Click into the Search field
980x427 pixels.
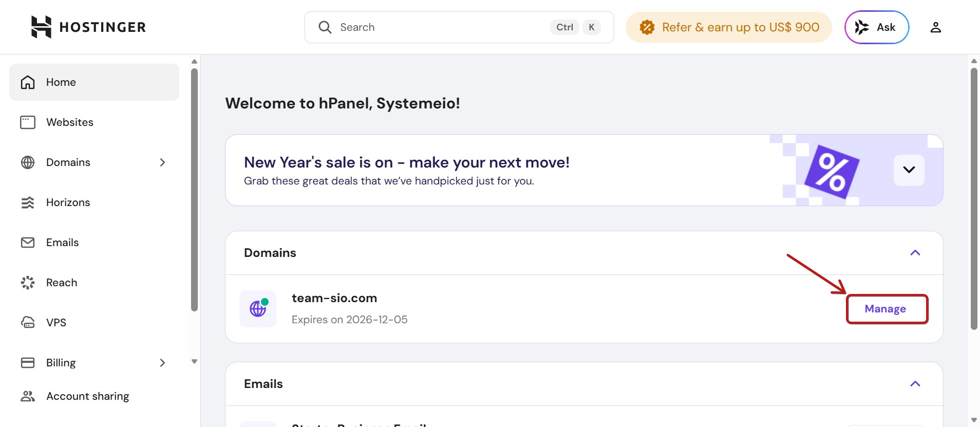[442, 27]
